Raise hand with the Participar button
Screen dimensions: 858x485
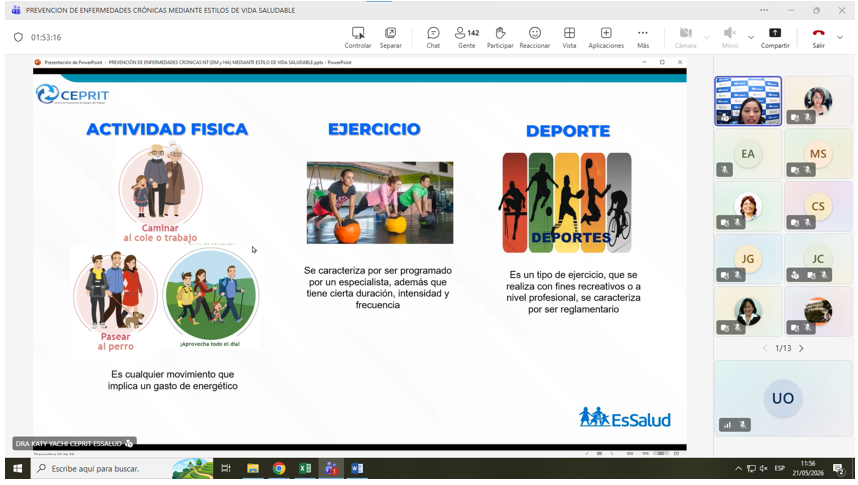click(x=500, y=37)
